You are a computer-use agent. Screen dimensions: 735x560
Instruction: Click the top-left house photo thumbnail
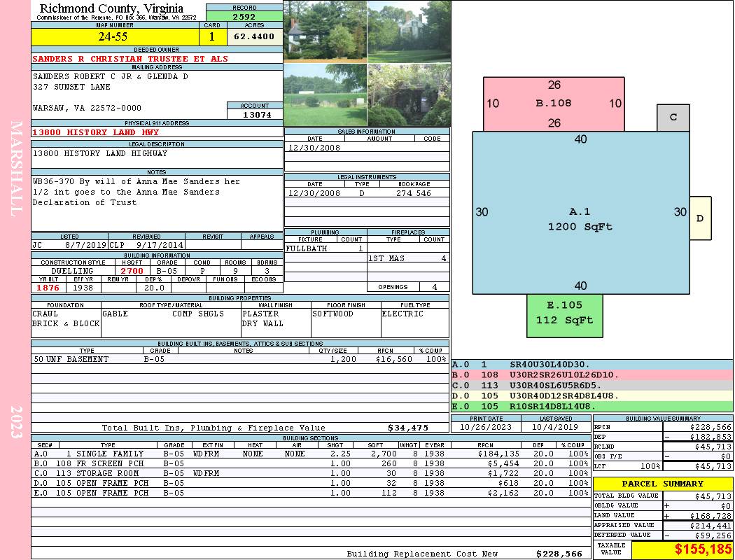(x=325, y=31)
